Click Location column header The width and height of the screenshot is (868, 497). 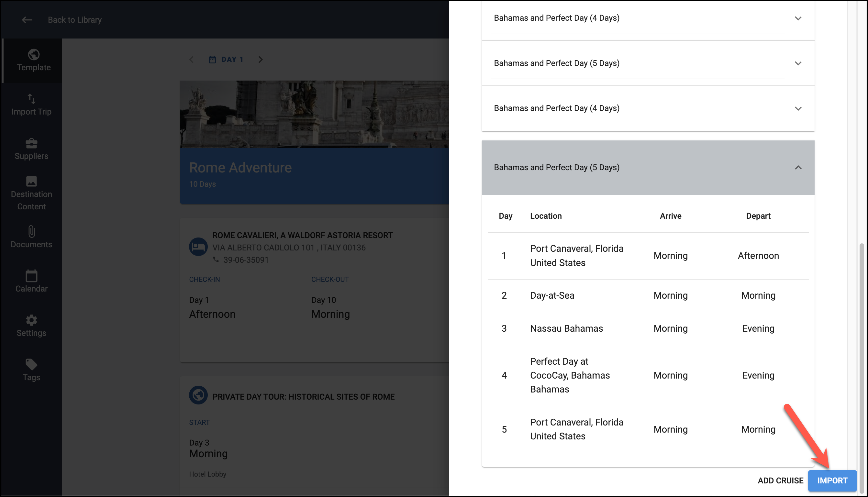point(546,216)
